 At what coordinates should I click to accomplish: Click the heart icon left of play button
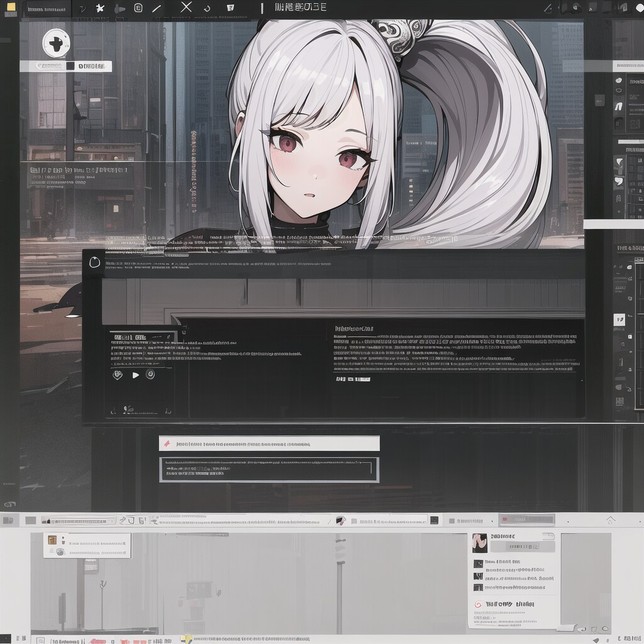tap(117, 375)
